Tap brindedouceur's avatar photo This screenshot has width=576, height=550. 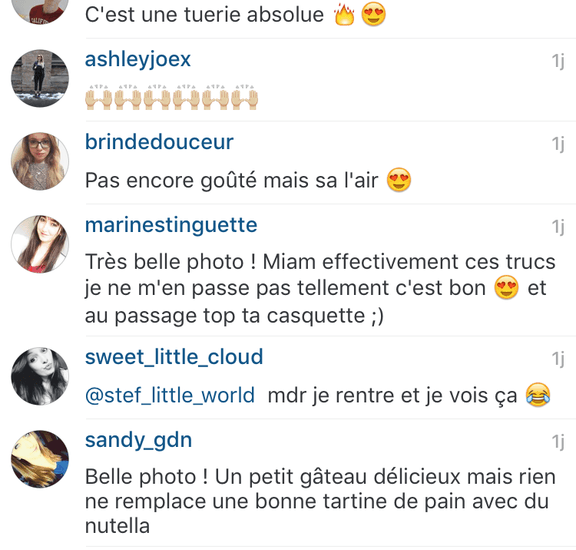tap(40, 161)
